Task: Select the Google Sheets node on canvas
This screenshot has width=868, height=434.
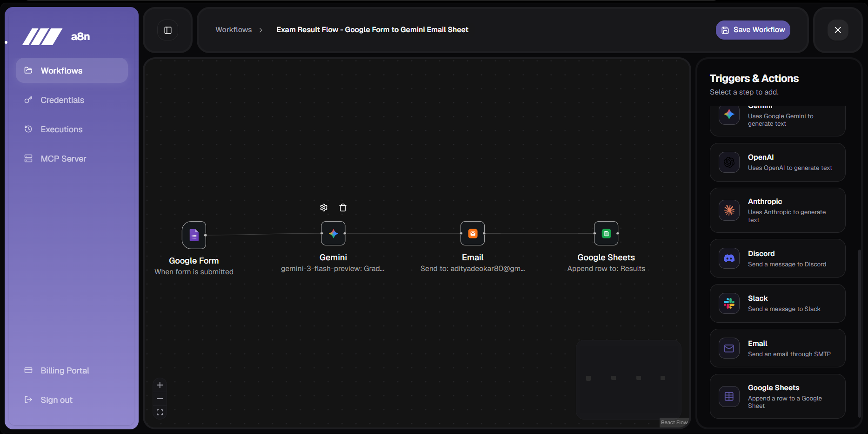Action: (x=606, y=233)
